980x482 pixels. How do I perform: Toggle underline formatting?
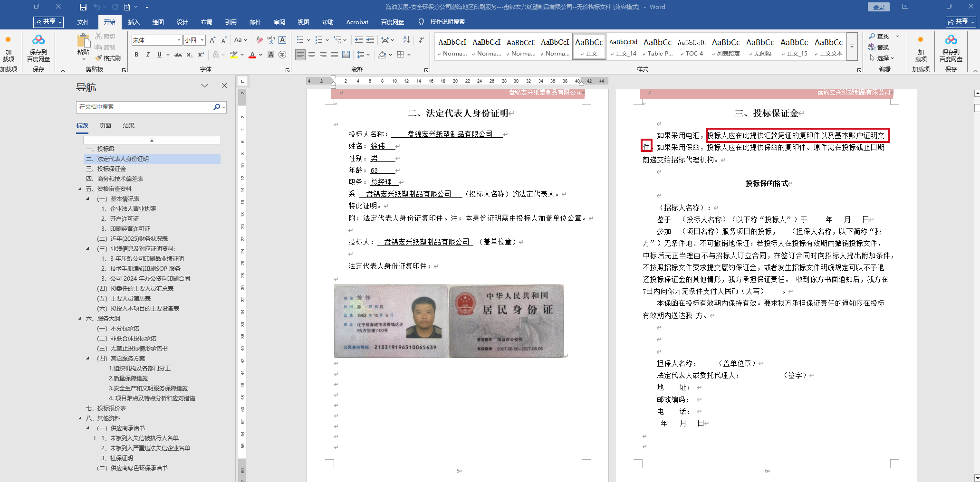159,55
